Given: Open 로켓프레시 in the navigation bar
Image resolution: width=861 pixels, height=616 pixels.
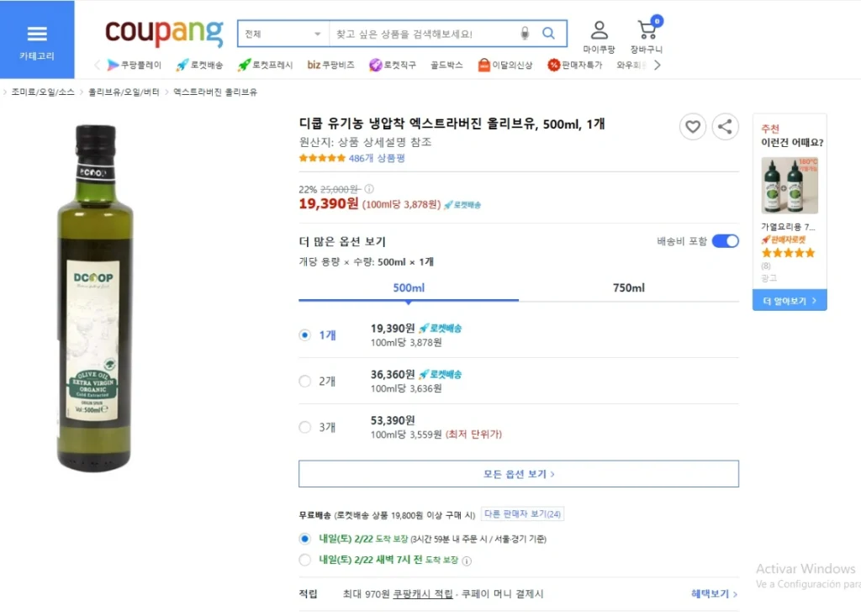Looking at the screenshot, I should (265, 65).
